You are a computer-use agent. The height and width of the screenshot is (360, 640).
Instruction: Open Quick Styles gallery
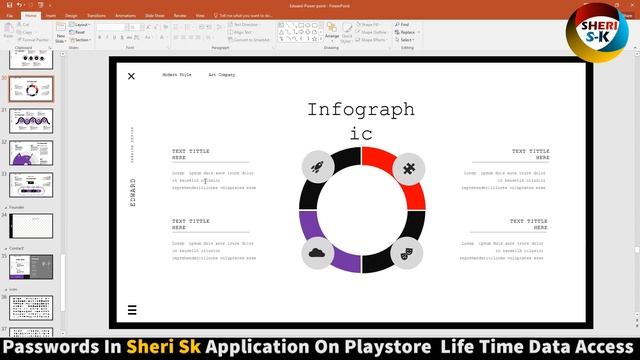(x=347, y=33)
